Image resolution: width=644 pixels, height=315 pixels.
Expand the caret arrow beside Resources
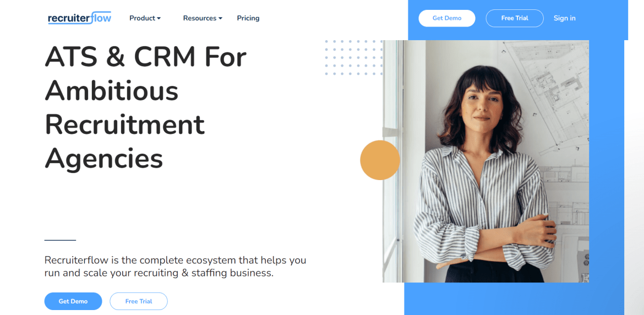(x=220, y=19)
